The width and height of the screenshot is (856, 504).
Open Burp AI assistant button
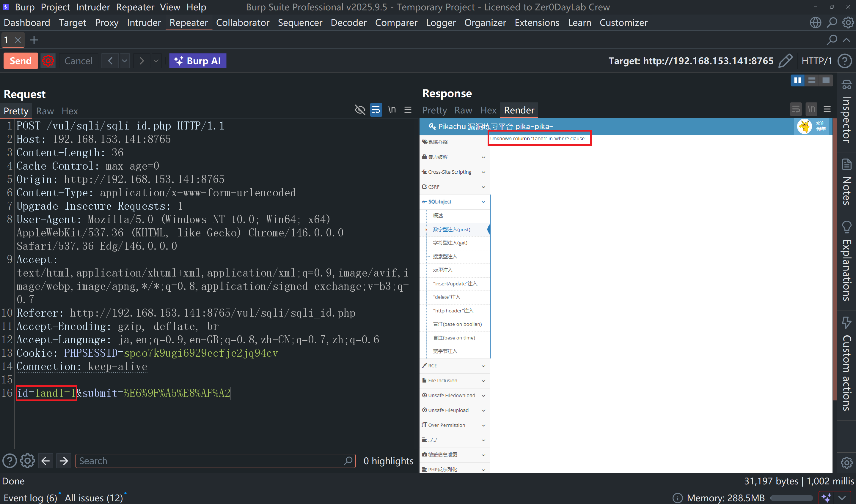tap(197, 61)
